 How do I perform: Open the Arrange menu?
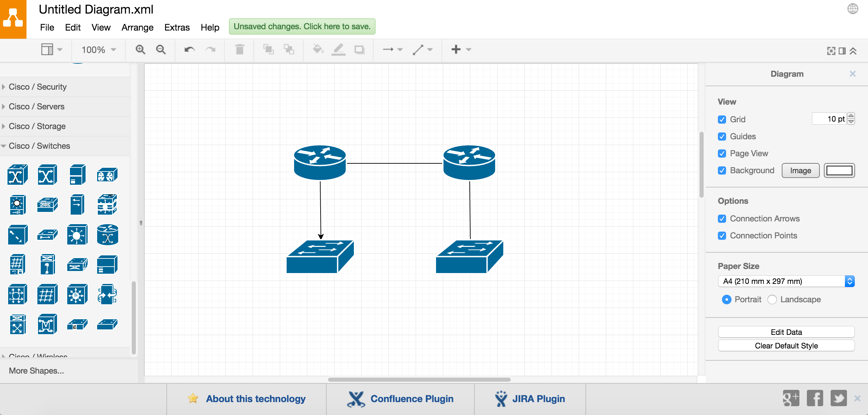coord(137,27)
